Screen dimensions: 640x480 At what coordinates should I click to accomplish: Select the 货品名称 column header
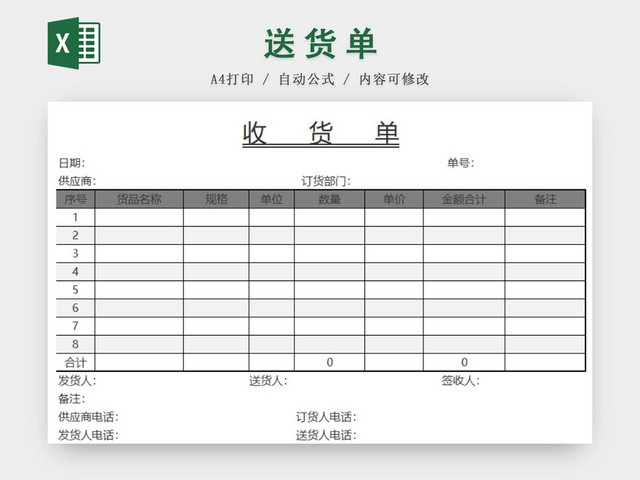tap(139, 199)
